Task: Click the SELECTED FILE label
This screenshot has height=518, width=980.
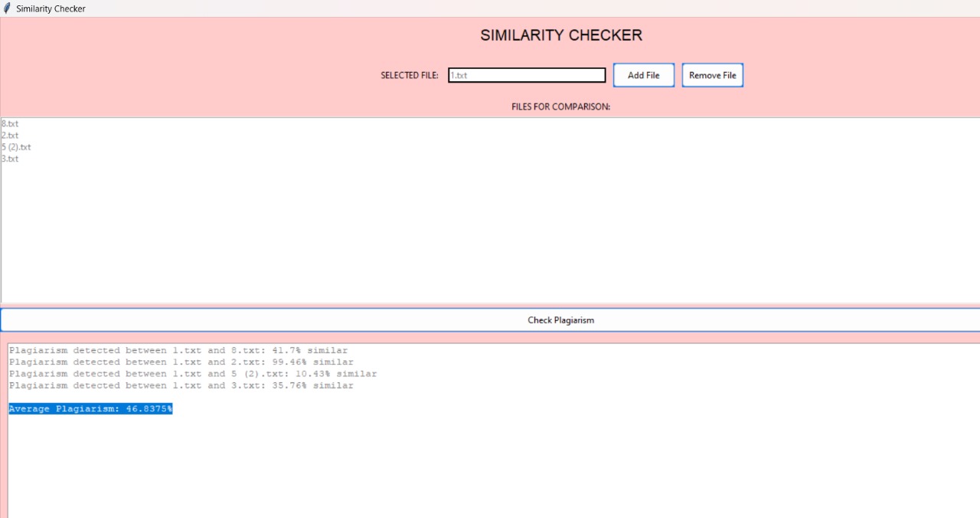Action: (410, 75)
